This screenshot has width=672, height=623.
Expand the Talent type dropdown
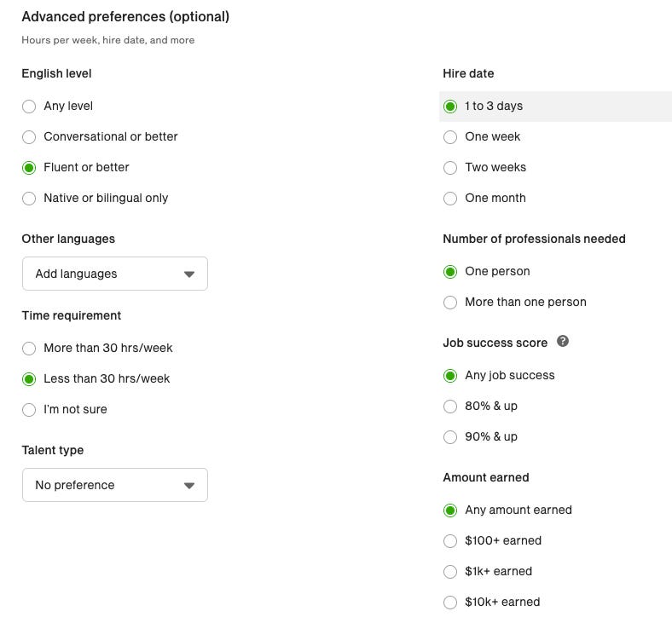pyautogui.click(x=114, y=485)
